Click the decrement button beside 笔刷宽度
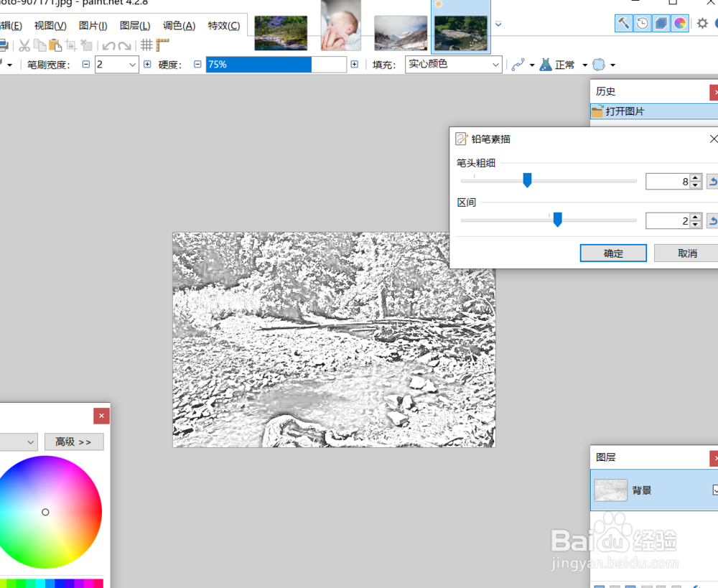718x588 pixels. click(x=85, y=64)
